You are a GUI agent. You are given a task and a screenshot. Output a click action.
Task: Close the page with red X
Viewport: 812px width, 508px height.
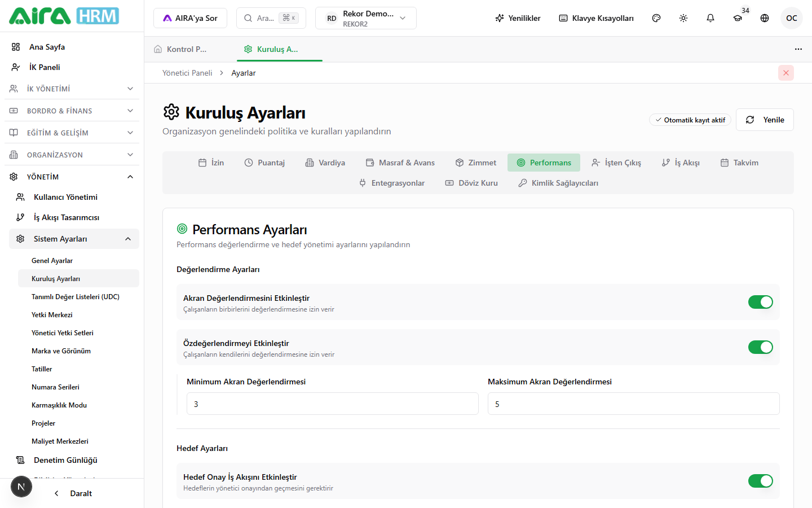[x=786, y=73]
